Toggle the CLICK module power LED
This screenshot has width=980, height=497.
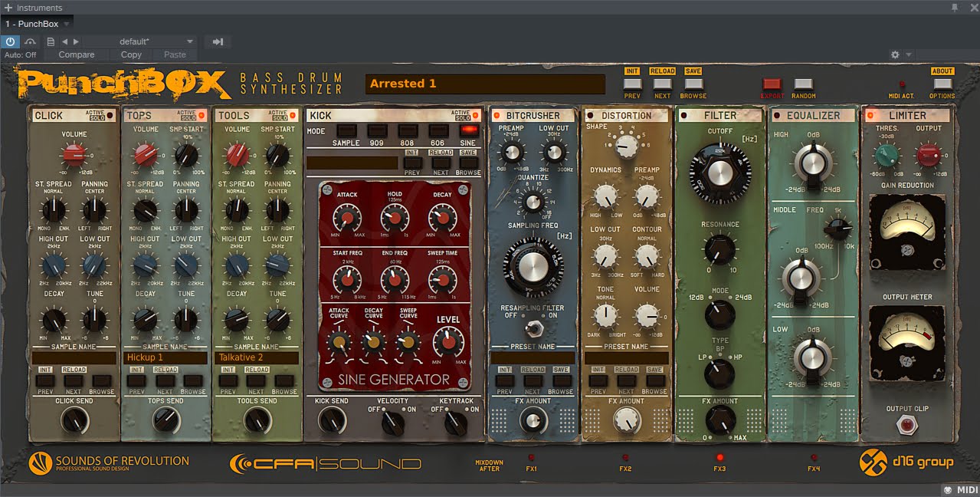point(110,116)
